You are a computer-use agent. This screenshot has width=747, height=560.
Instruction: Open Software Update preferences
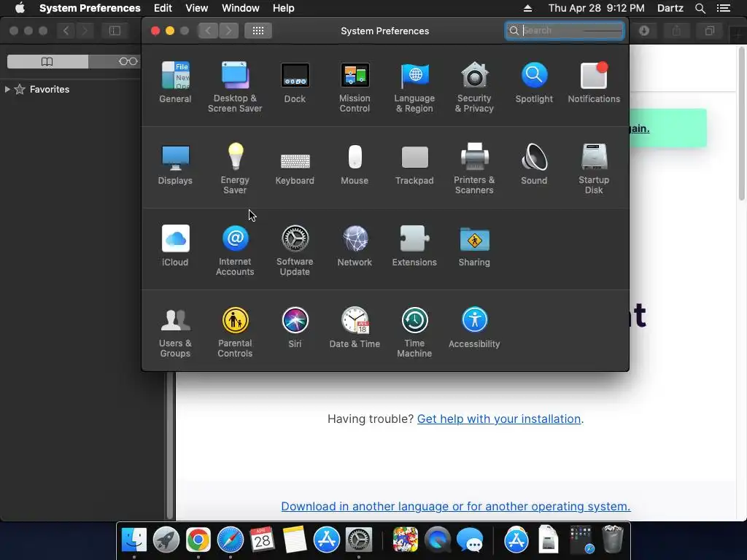[295, 251]
